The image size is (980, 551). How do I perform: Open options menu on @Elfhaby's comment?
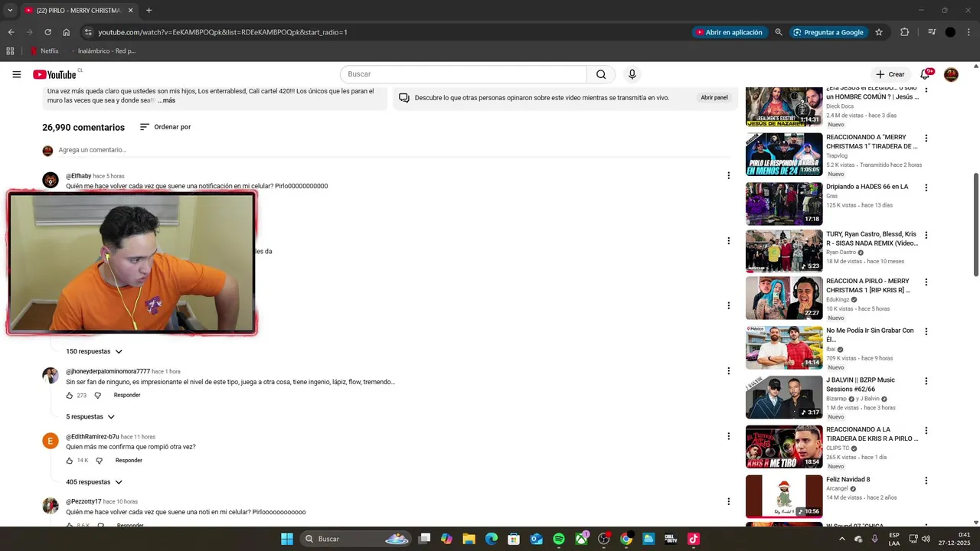tap(728, 176)
